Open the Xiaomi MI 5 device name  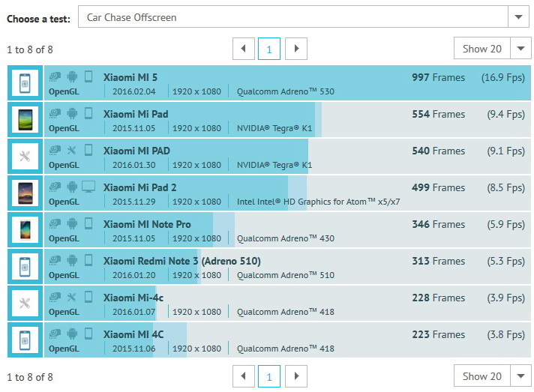[x=130, y=77]
